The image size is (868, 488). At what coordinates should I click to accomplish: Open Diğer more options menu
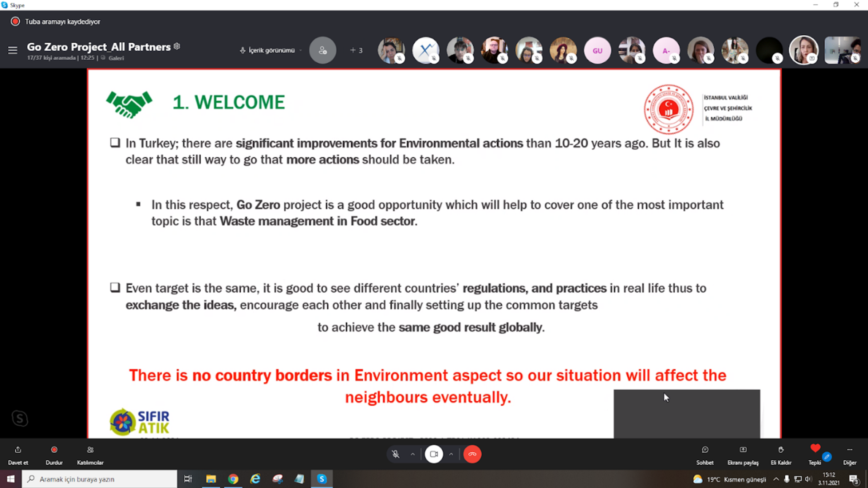tap(849, 450)
